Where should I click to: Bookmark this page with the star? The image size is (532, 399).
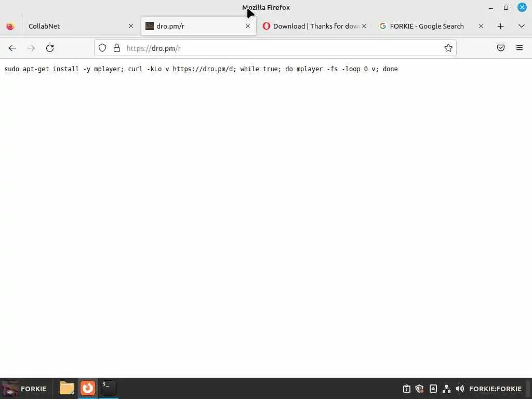448,48
